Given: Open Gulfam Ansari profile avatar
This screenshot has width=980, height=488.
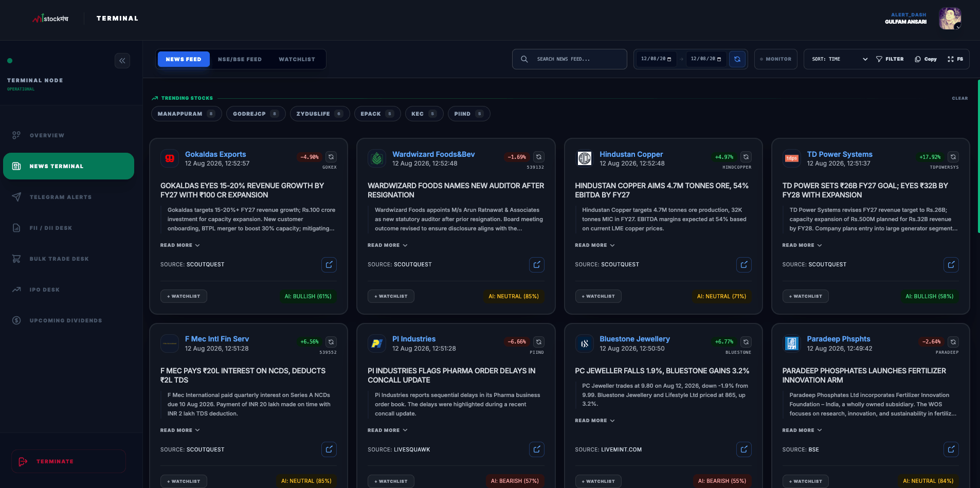Looking at the screenshot, I should click(950, 19).
